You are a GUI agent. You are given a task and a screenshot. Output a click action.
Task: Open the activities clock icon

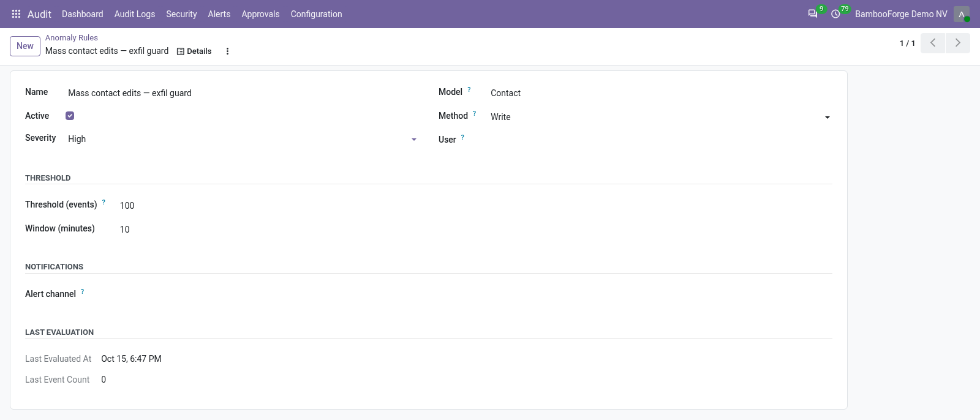pyautogui.click(x=835, y=14)
